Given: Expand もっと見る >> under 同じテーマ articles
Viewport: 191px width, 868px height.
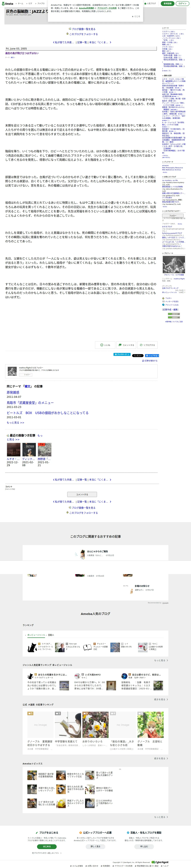Looking at the screenshot, I should [x=15, y=423].
